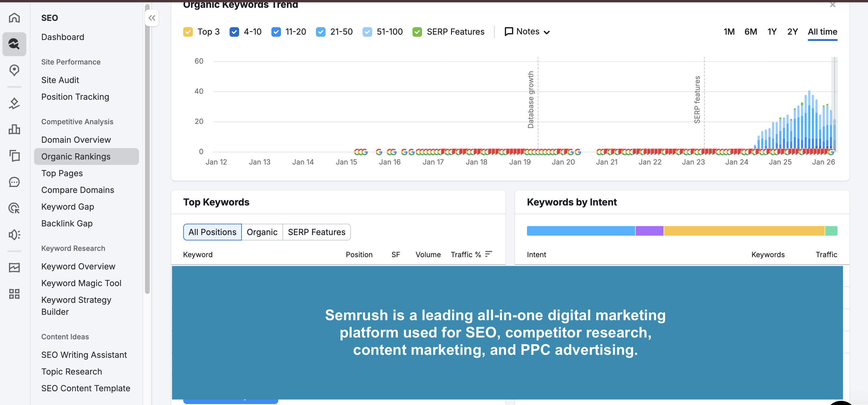Open the home icon in left rail
Viewport: 868px width, 405px height.
(14, 18)
